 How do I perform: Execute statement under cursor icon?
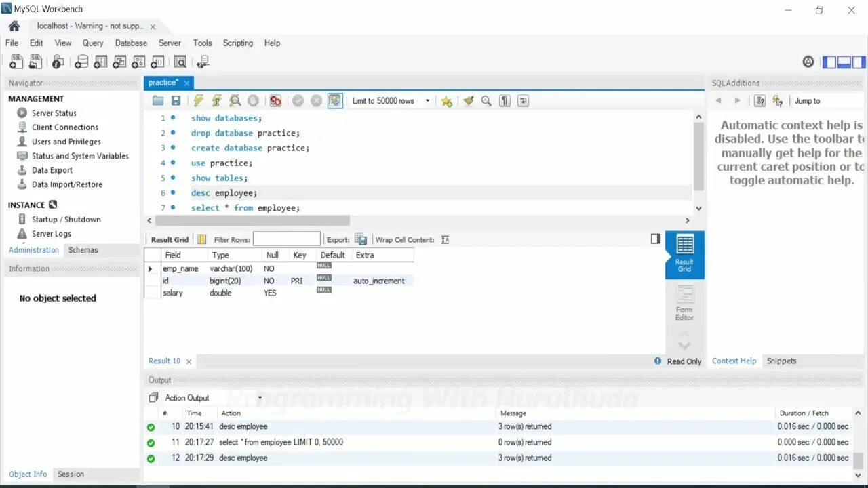(216, 101)
